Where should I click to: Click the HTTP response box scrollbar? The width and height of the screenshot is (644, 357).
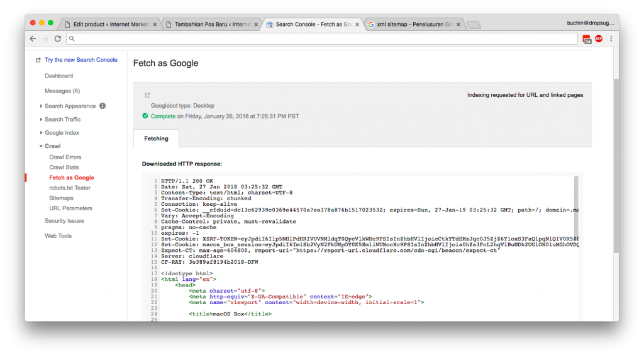(x=576, y=206)
